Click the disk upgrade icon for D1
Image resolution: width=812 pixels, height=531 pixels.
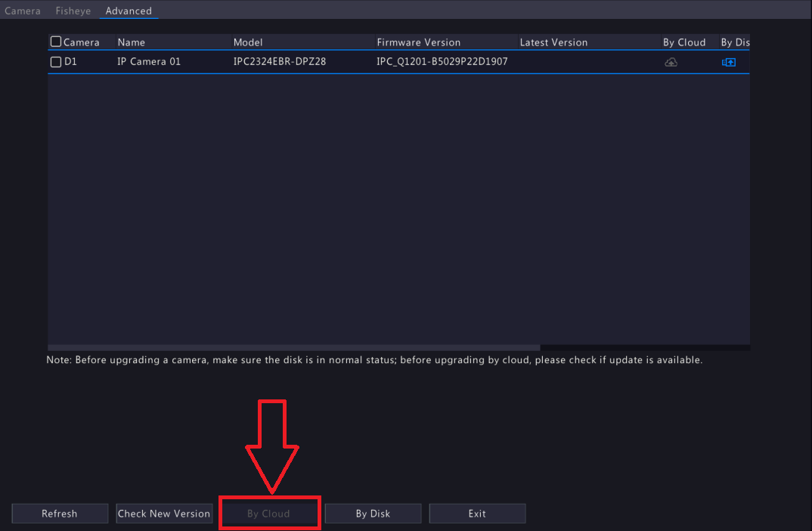point(729,62)
